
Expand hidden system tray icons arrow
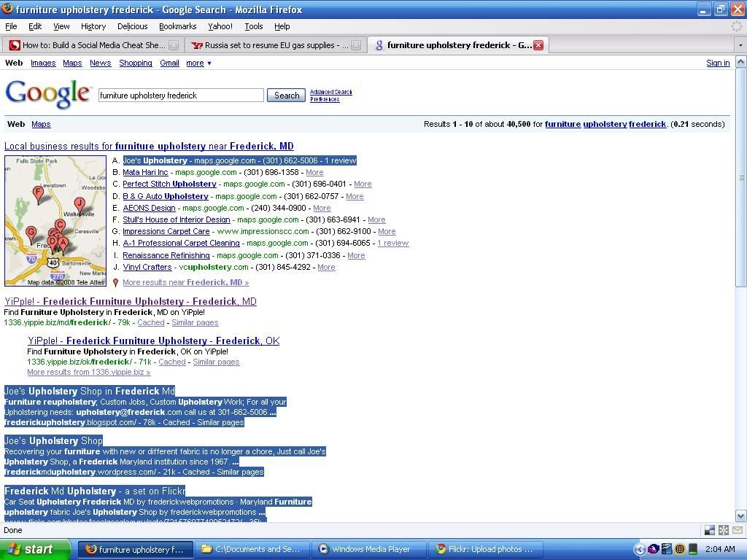coord(639,549)
